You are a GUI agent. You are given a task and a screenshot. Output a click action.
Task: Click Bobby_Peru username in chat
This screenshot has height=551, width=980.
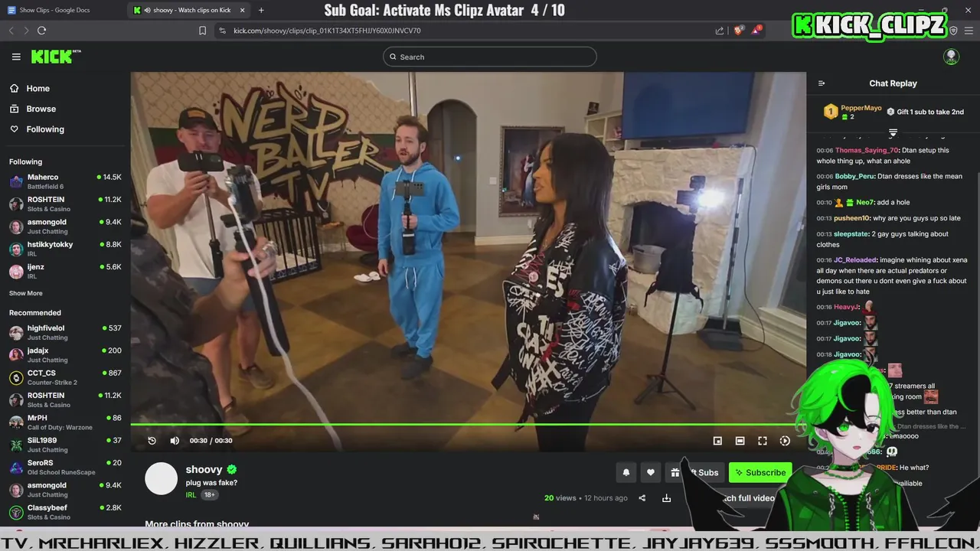pos(854,176)
